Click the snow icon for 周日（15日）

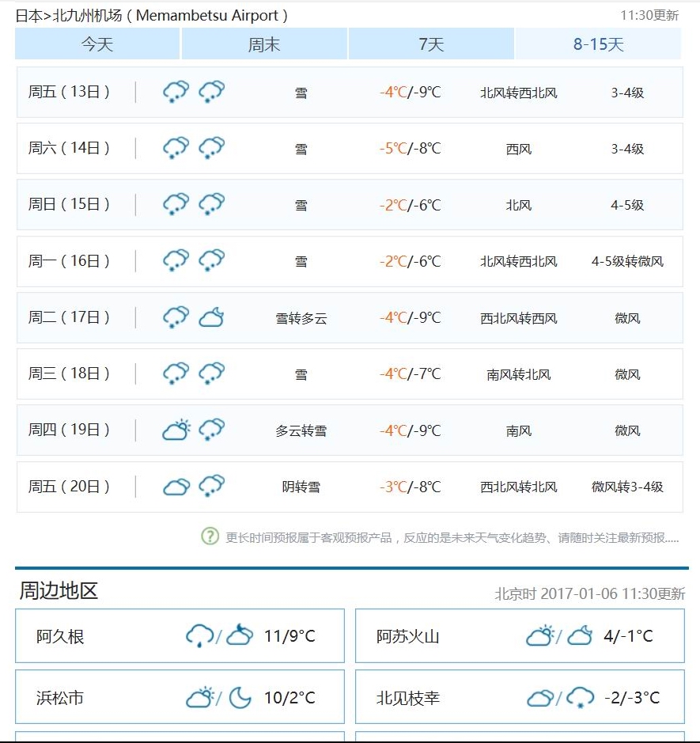point(174,204)
